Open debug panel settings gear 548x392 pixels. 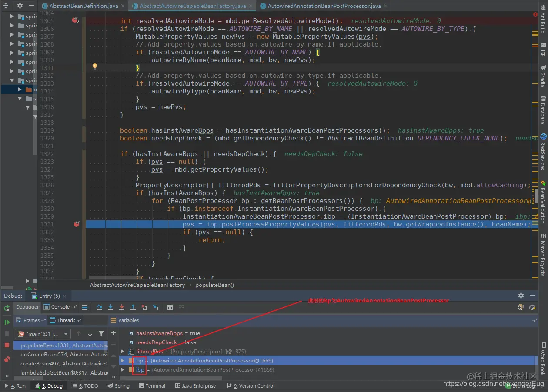[521, 296]
